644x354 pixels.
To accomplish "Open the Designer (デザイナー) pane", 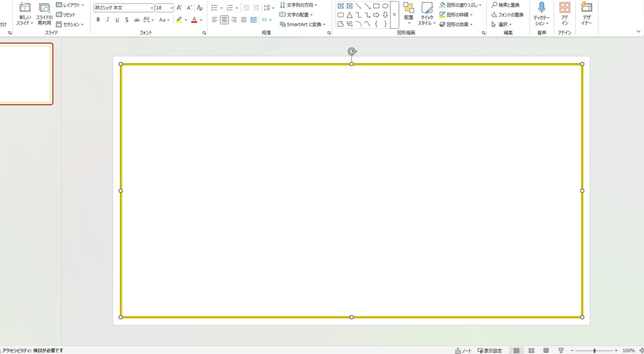I will (x=586, y=8).
